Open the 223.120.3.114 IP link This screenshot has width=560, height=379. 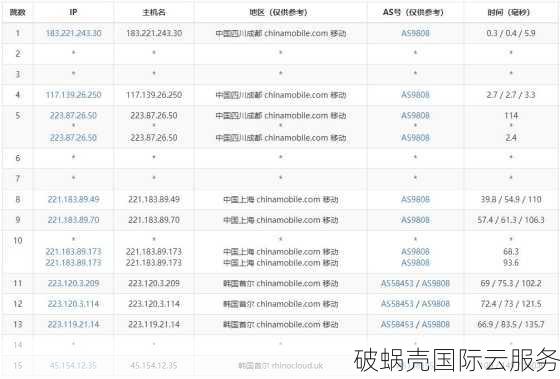74,304
